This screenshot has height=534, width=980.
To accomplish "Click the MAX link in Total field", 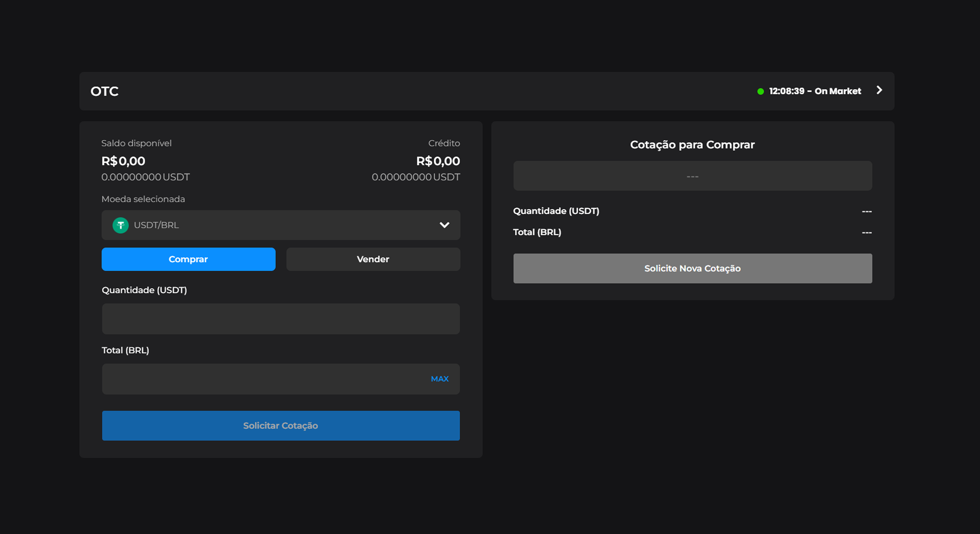I will (440, 379).
